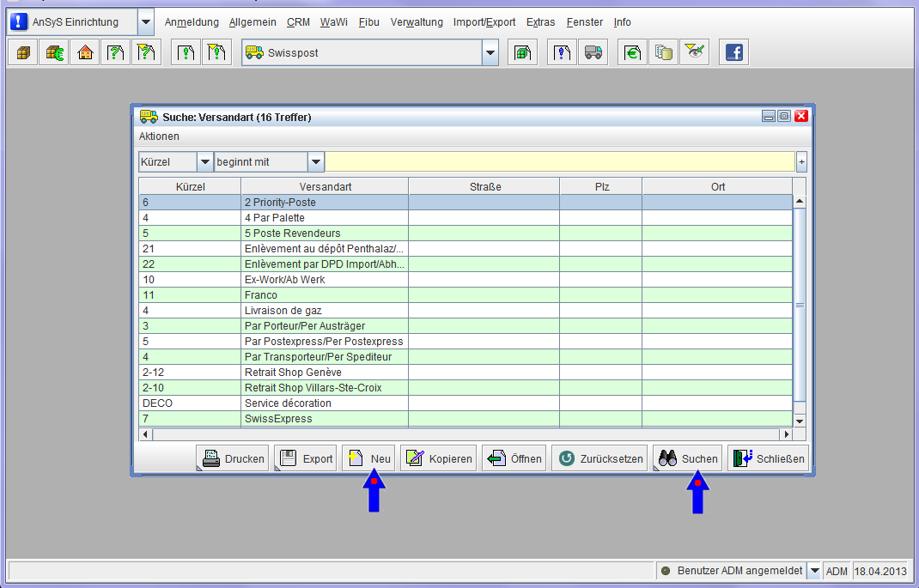Click the eye with filter toolbar icon

point(694,52)
